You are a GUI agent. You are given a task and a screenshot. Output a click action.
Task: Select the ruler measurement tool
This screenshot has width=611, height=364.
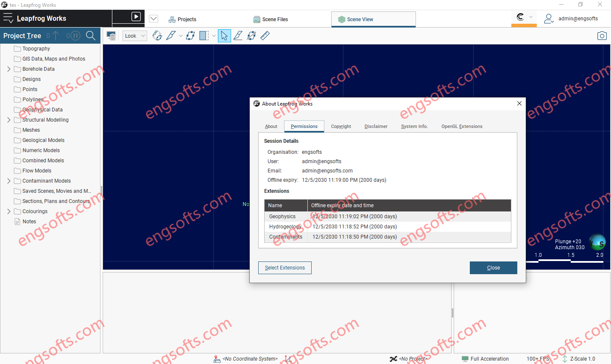[x=265, y=36]
